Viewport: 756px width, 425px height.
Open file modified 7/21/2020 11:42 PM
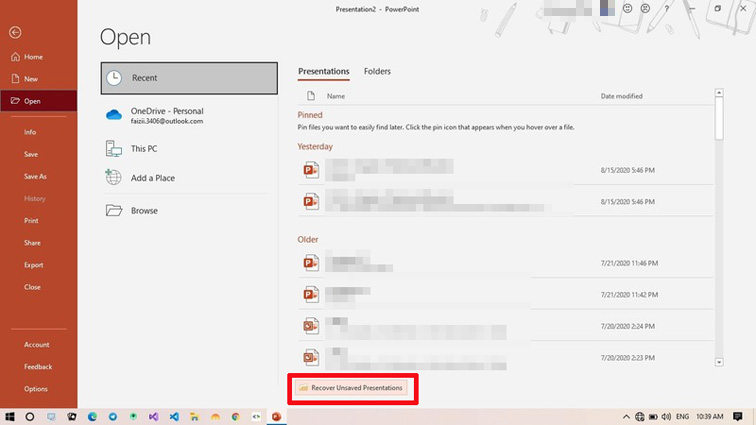click(x=505, y=294)
